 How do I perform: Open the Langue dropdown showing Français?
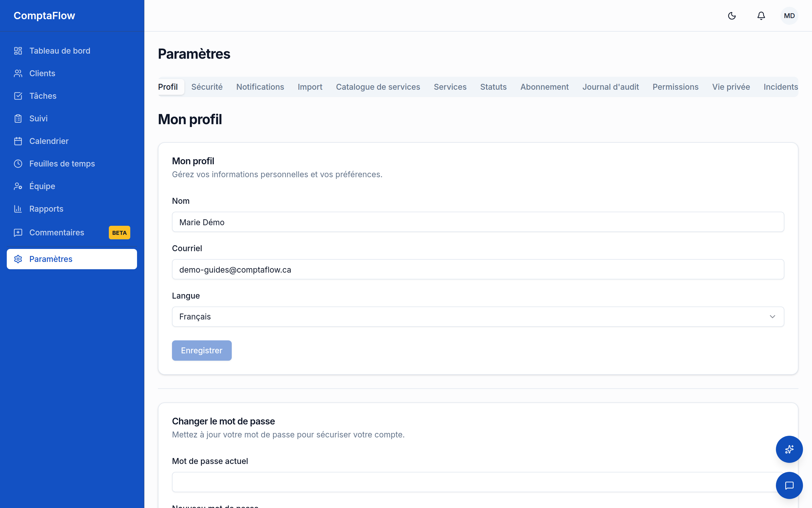[x=478, y=316]
